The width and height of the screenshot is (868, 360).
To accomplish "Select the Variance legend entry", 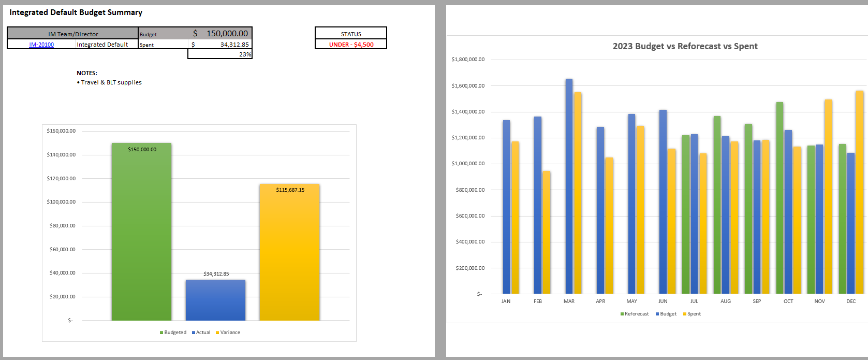I will [229, 333].
